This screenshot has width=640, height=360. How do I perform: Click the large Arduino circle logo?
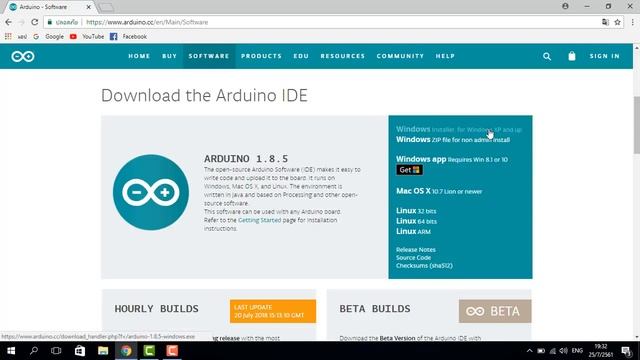coord(151,192)
